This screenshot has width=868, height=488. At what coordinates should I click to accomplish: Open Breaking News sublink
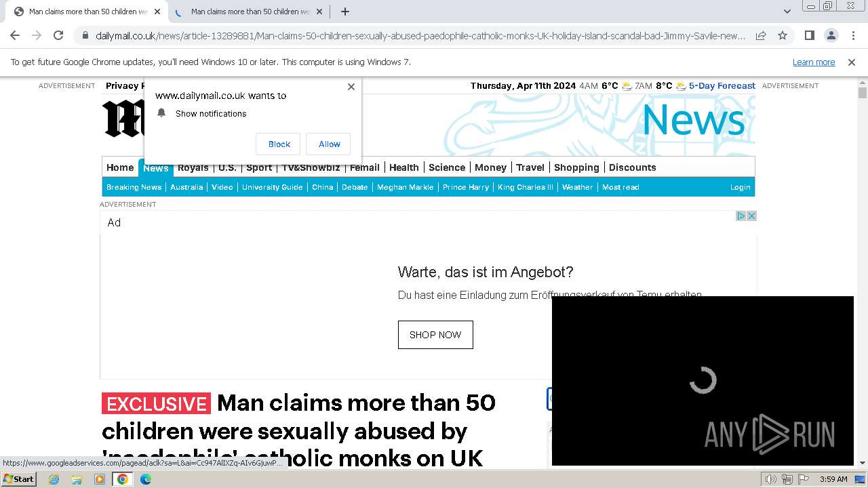pyautogui.click(x=134, y=187)
